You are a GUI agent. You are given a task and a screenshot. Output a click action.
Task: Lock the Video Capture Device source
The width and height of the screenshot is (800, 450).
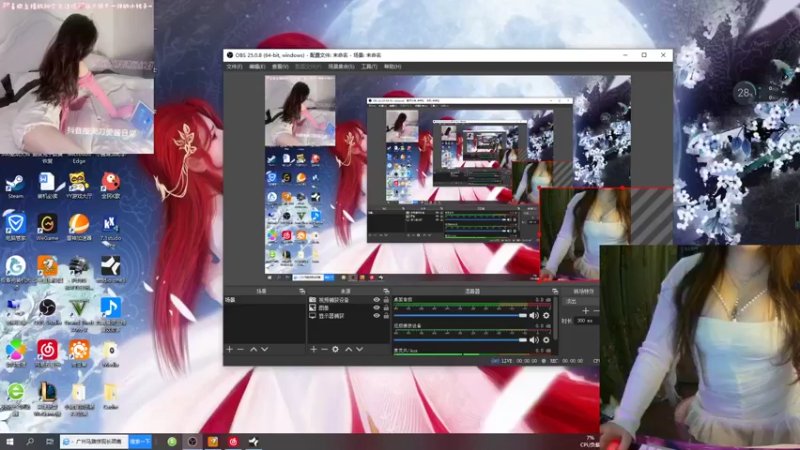coord(386,300)
